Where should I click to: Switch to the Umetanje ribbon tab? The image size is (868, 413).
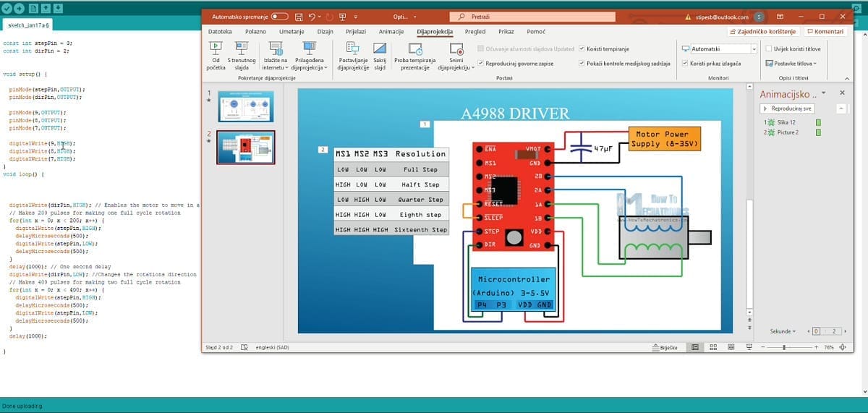point(292,32)
